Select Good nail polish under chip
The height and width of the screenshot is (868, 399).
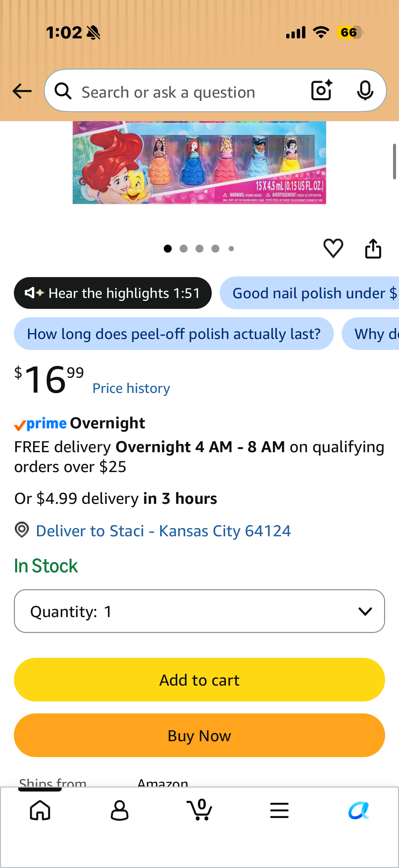coord(309,293)
